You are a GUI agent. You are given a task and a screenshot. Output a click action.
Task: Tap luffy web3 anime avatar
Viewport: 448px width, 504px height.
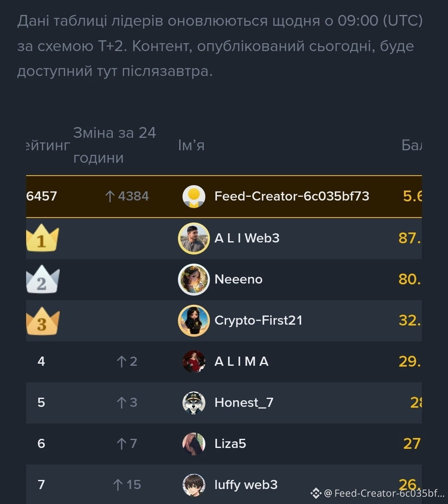pos(194,485)
